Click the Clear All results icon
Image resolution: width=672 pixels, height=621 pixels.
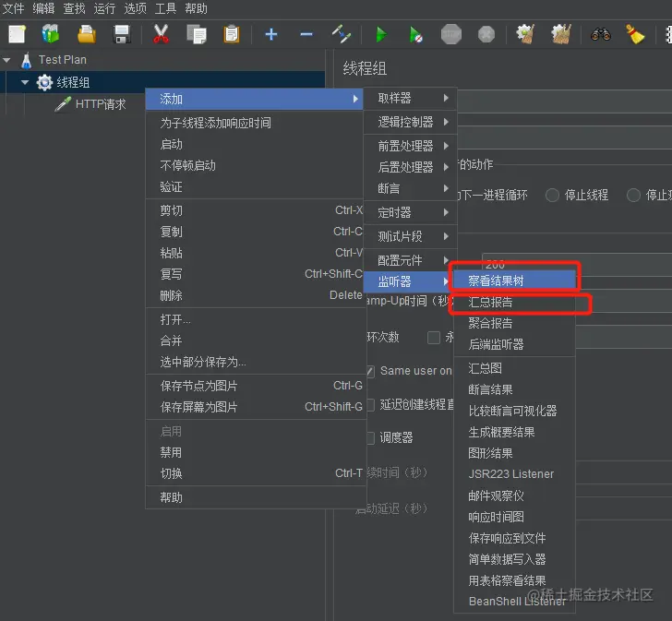(560, 34)
